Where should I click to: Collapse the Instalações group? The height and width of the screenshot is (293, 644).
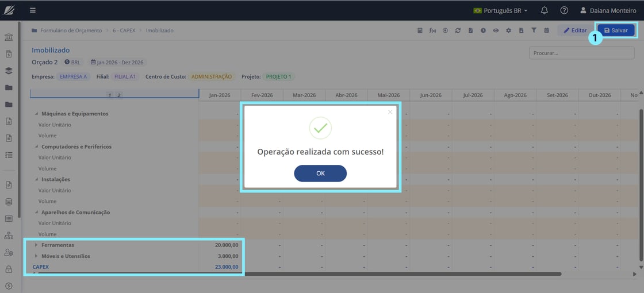[x=36, y=179]
